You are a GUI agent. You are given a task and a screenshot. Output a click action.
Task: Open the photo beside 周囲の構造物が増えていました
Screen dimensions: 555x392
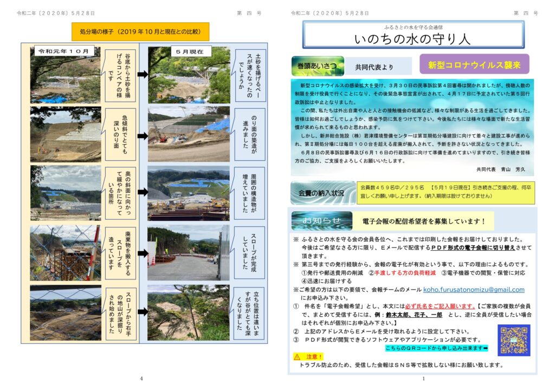pyautogui.click(x=189, y=193)
